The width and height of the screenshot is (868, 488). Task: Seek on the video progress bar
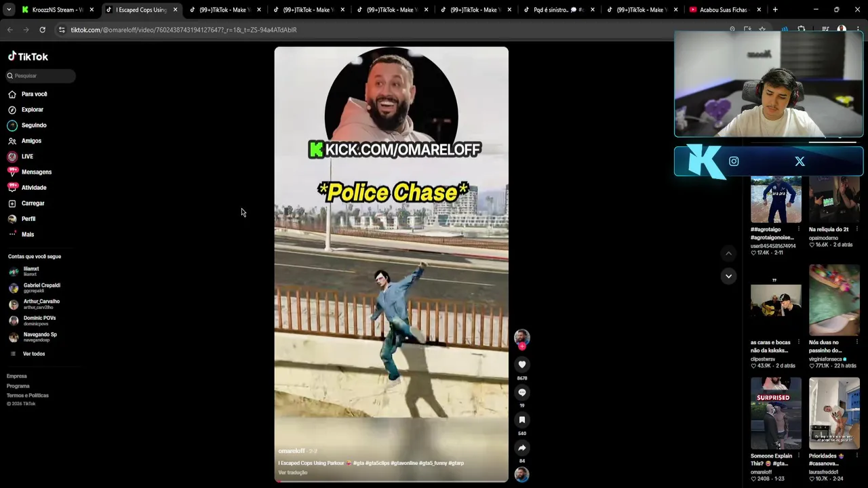(x=391, y=481)
